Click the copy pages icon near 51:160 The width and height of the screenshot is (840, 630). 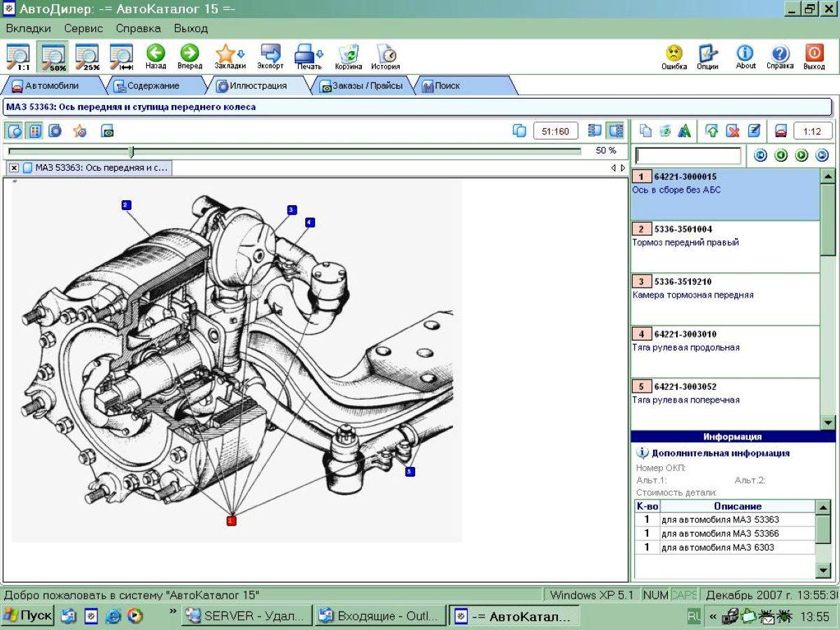(x=519, y=131)
